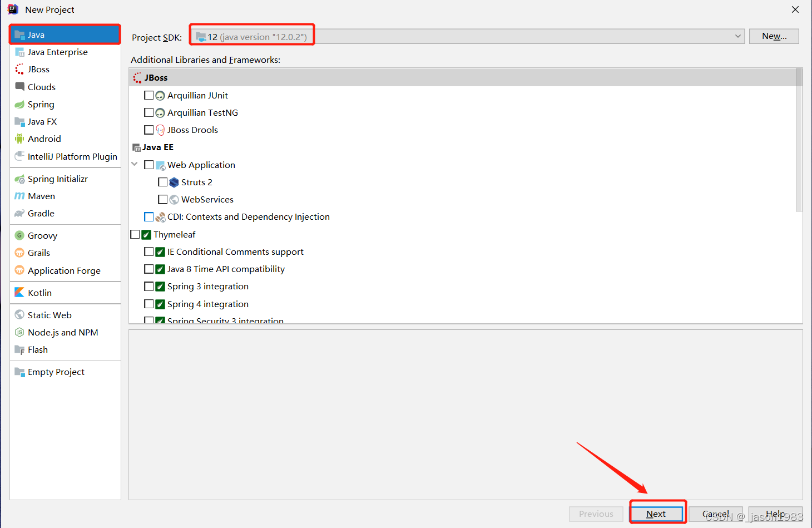Click the Empty Project folder icon
Screen dimensions: 812x528
pos(19,372)
